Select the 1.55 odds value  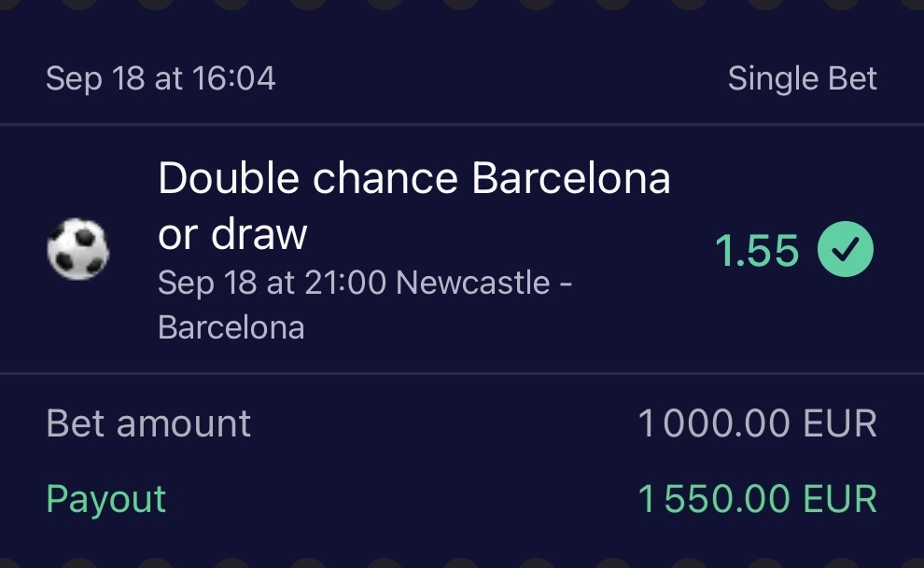click(x=757, y=251)
